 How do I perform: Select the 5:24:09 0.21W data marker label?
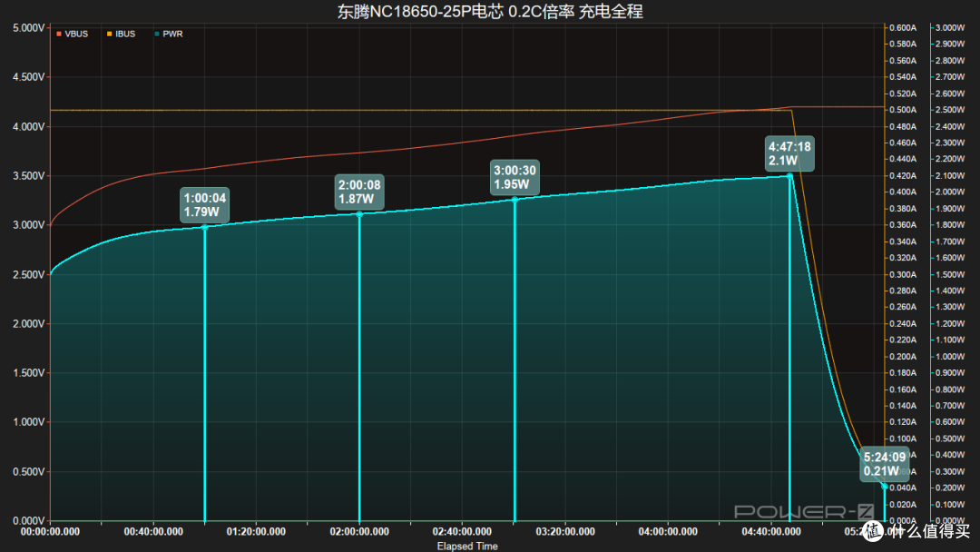click(885, 464)
